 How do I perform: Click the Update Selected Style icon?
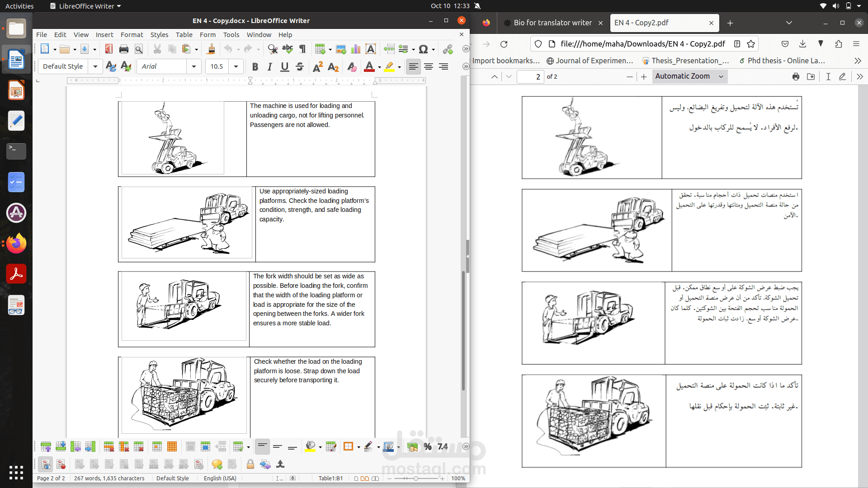coord(111,67)
